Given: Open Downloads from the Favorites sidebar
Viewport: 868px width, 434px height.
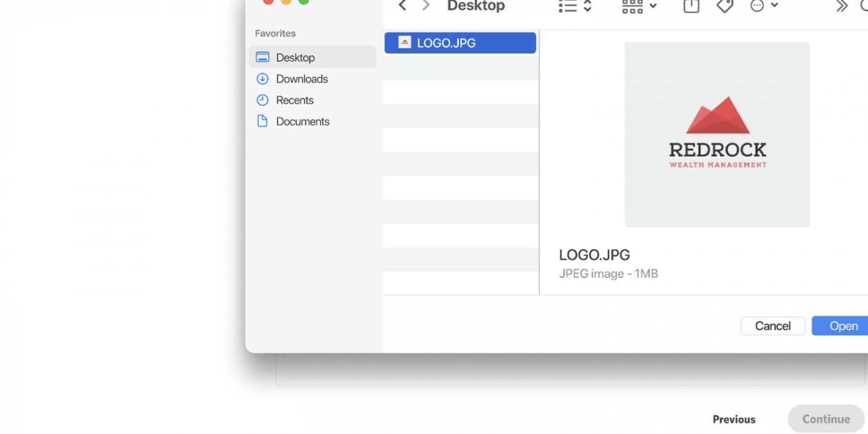Looking at the screenshot, I should tap(301, 79).
